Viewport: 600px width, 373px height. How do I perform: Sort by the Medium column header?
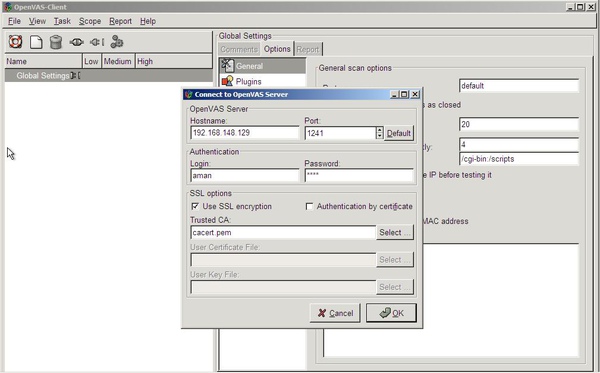[118, 61]
